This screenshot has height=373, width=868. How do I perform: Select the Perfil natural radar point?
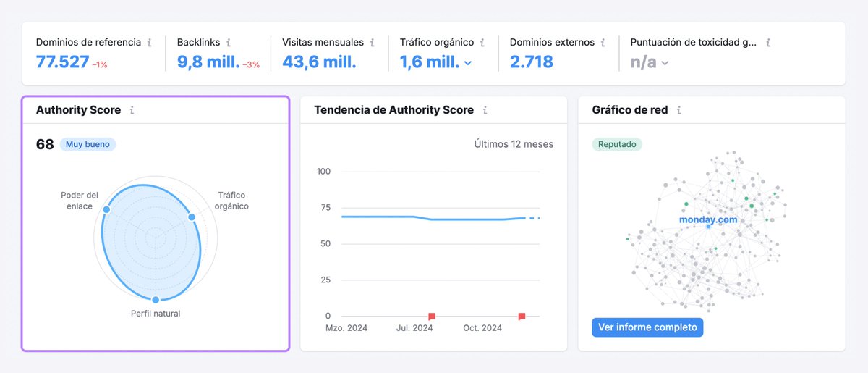tap(155, 299)
